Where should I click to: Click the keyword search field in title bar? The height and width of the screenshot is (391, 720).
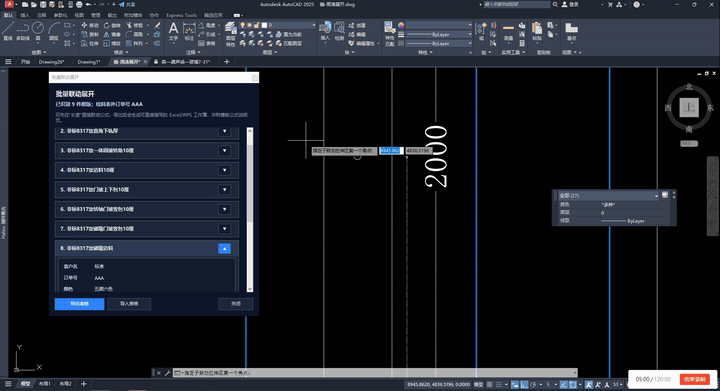click(517, 5)
